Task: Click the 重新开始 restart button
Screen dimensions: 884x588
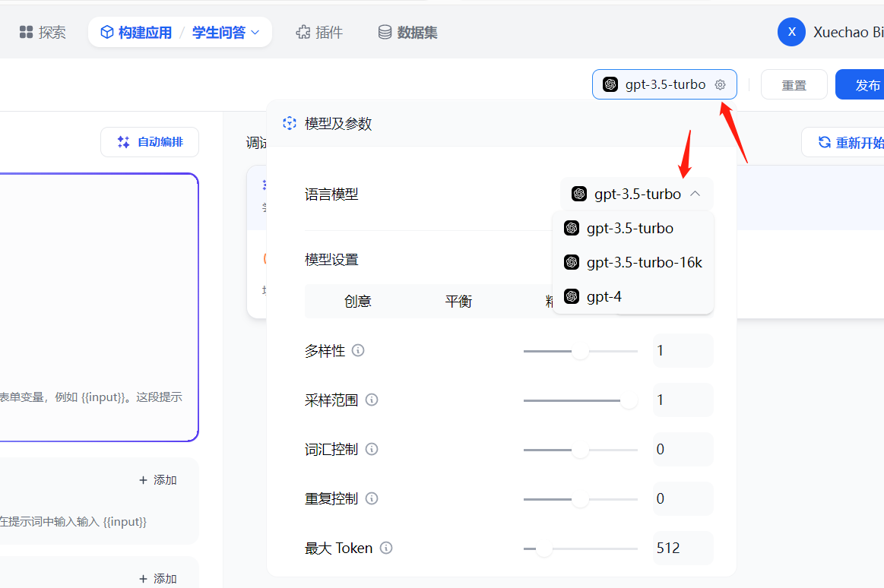Action: [x=844, y=143]
